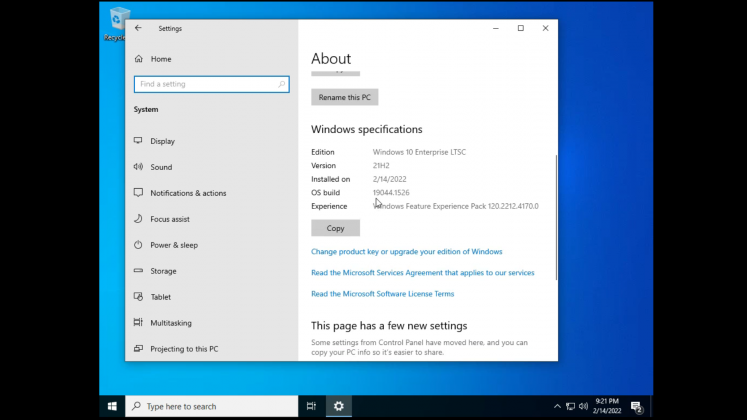Click the back arrow in Settings
This screenshot has width=747, height=420.
138,28
